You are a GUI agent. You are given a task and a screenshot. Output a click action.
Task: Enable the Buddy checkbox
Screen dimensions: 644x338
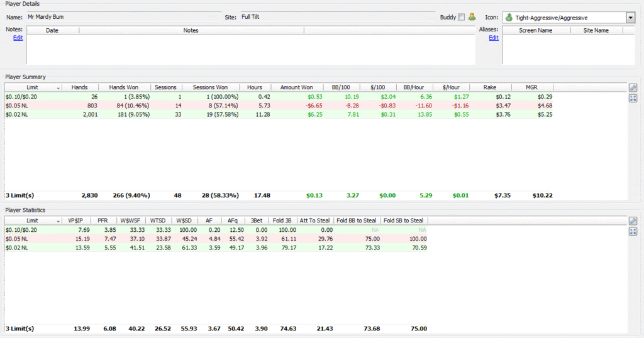462,17
